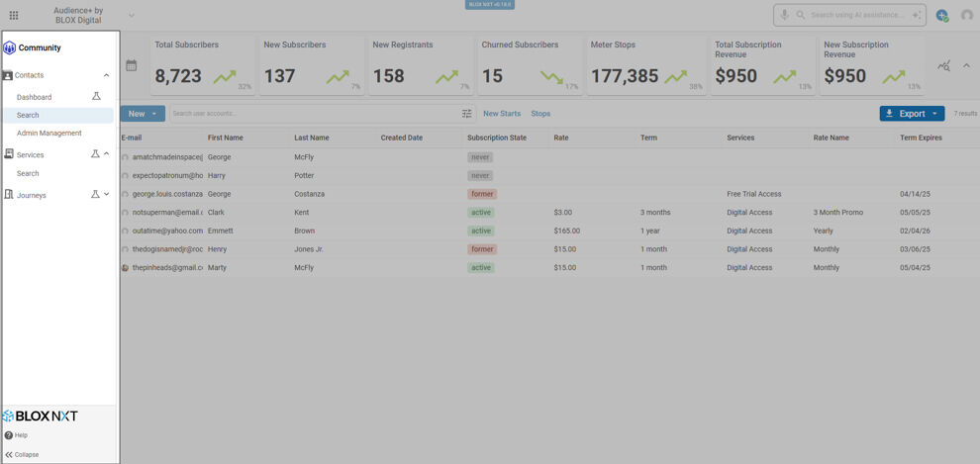Screen dimensions: 980x464
Task: Sort by the E-mail column header
Action: pos(132,138)
